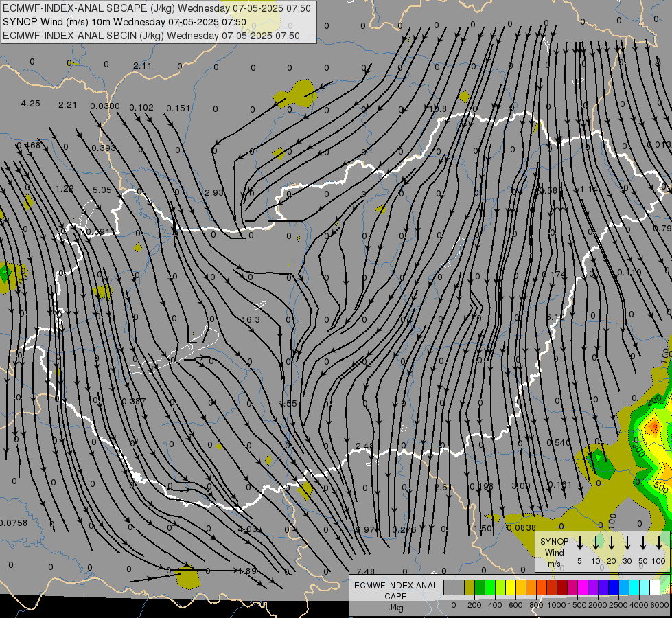Click the 16.3 data value on map
The height and width of the screenshot is (618, 672).
coord(251,319)
